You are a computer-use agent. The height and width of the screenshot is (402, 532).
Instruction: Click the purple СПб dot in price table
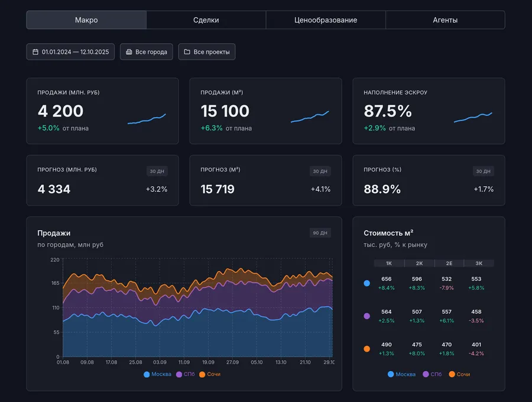click(x=366, y=316)
